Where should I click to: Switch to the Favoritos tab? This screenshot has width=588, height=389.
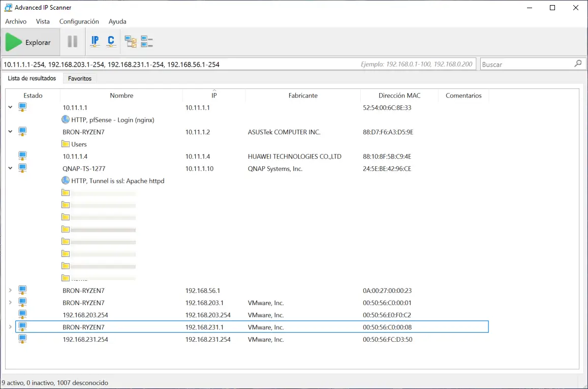[79, 78]
